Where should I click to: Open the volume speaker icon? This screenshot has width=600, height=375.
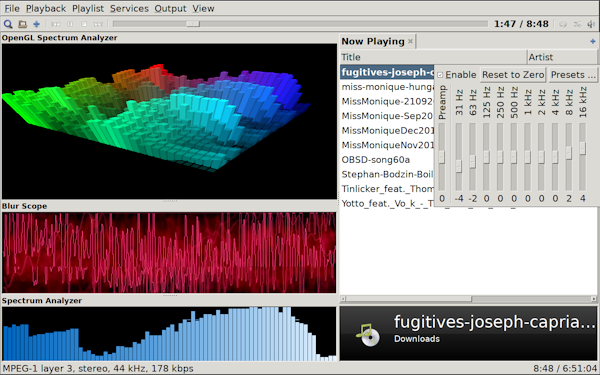[592, 24]
